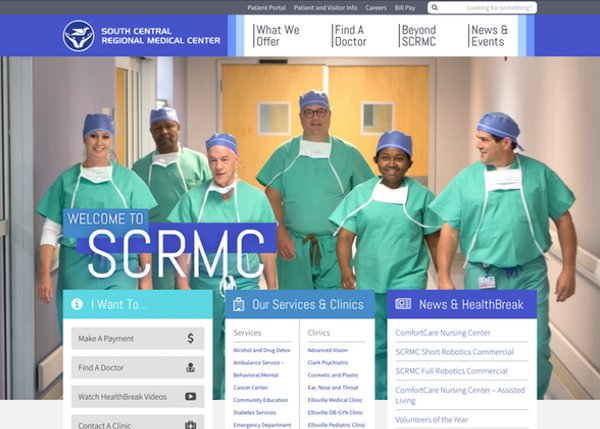Open SCRMC Full Robotics Commercial
Screen dimensions: 600x429
(x=451, y=371)
